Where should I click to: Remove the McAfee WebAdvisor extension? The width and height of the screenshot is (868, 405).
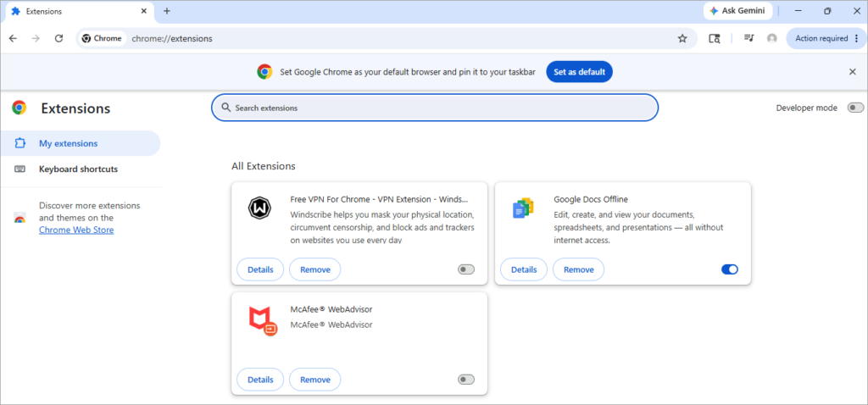pos(315,380)
